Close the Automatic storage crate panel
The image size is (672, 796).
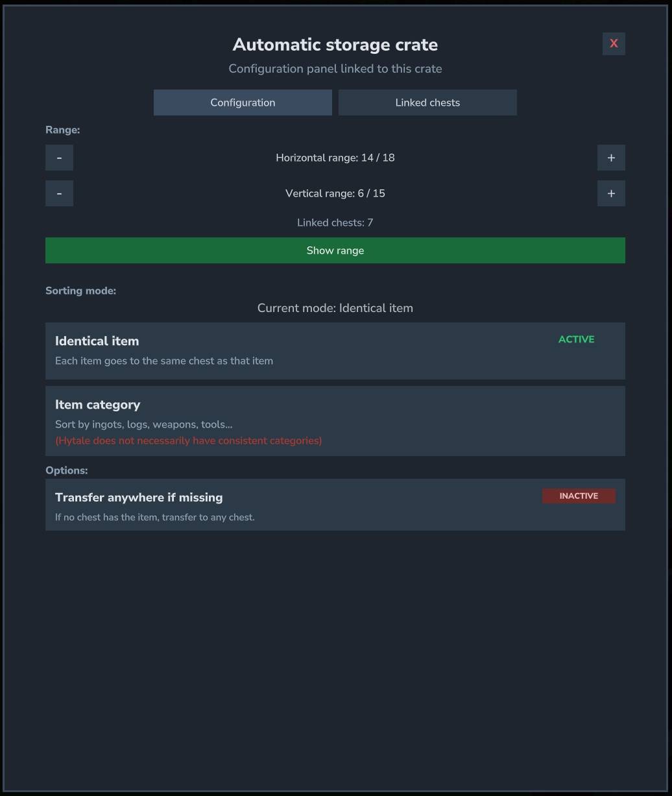(613, 43)
